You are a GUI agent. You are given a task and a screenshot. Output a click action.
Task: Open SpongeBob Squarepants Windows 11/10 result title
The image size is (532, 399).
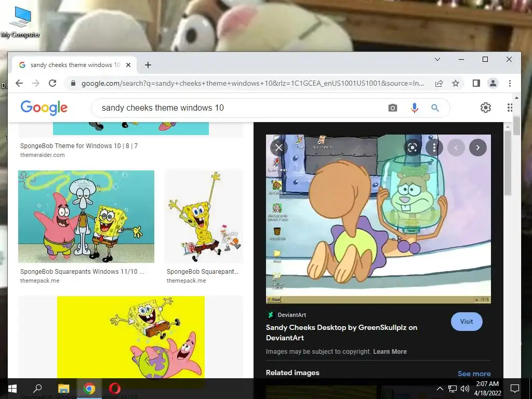coord(82,272)
